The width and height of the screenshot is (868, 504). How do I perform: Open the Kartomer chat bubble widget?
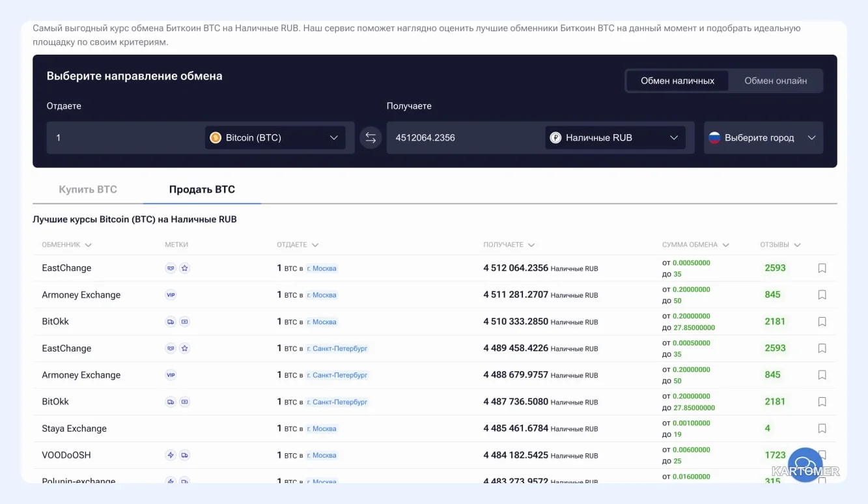805,465
